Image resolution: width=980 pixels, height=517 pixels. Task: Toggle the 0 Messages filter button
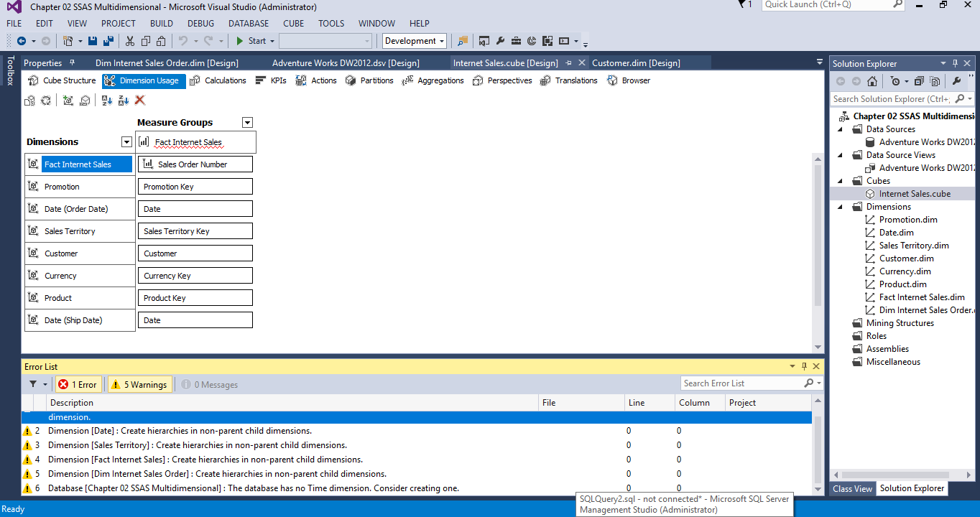(x=210, y=385)
